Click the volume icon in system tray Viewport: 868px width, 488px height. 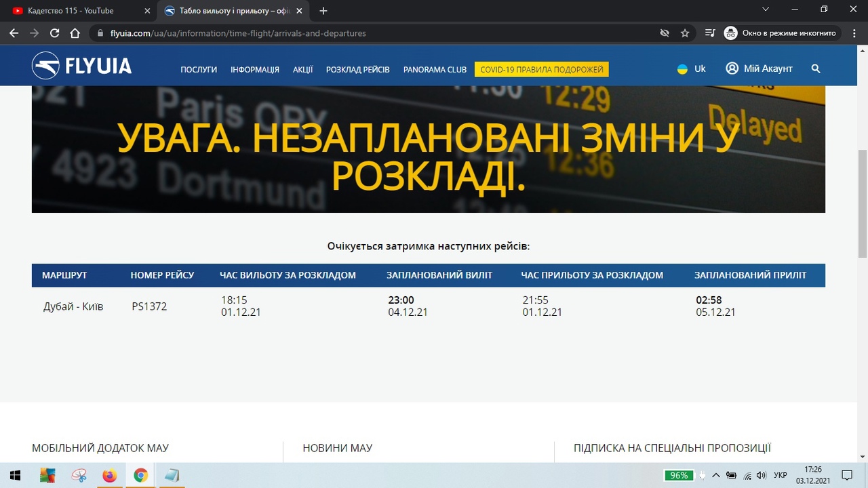click(x=762, y=476)
